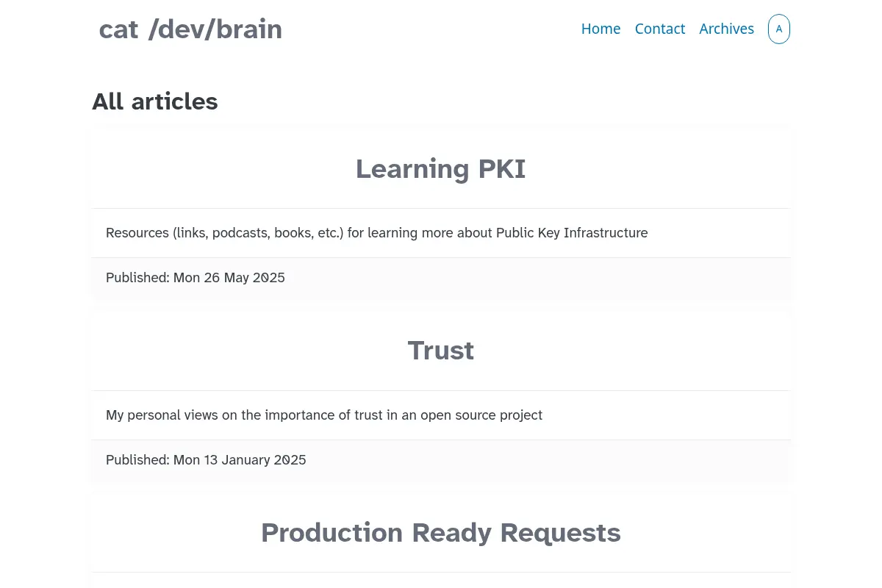Open the cat /dev/brain site title

190,29
